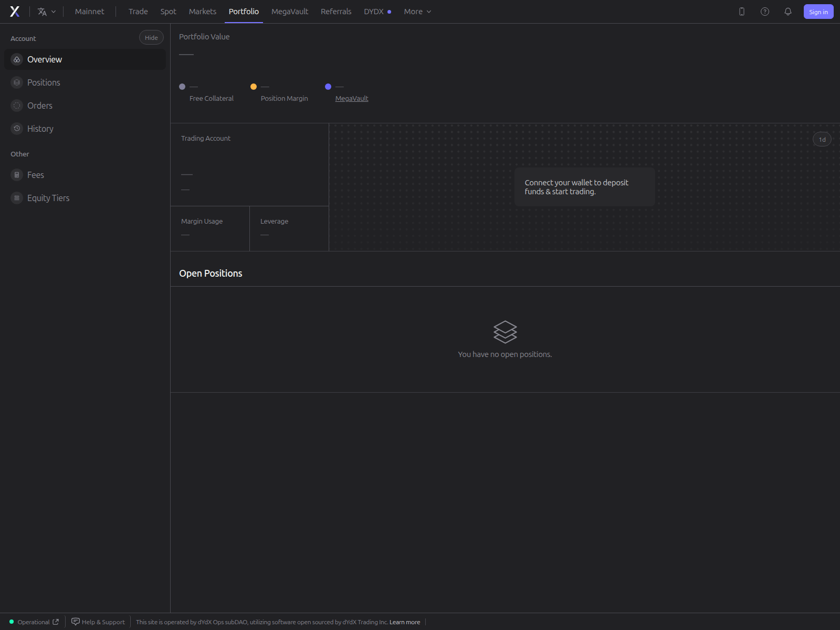Open the MegaVault nav tab
The height and width of the screenshot is (630, 840).
point(290,12)
